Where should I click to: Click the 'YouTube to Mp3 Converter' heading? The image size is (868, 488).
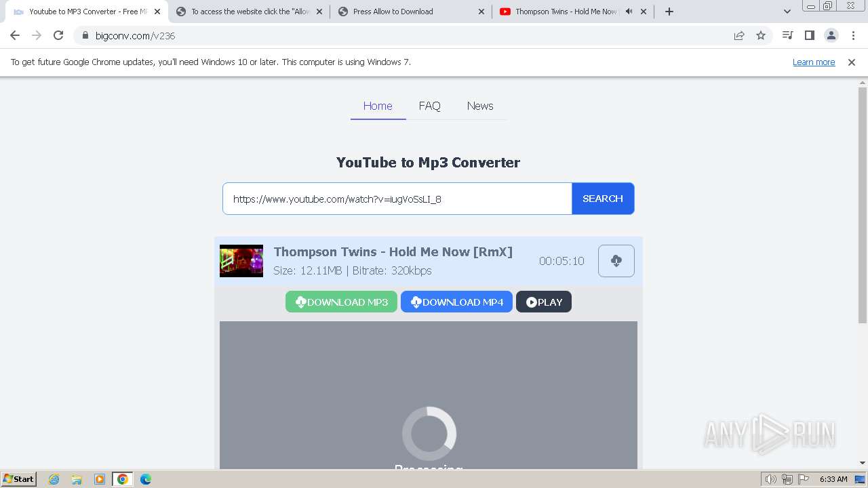point(428,163)
